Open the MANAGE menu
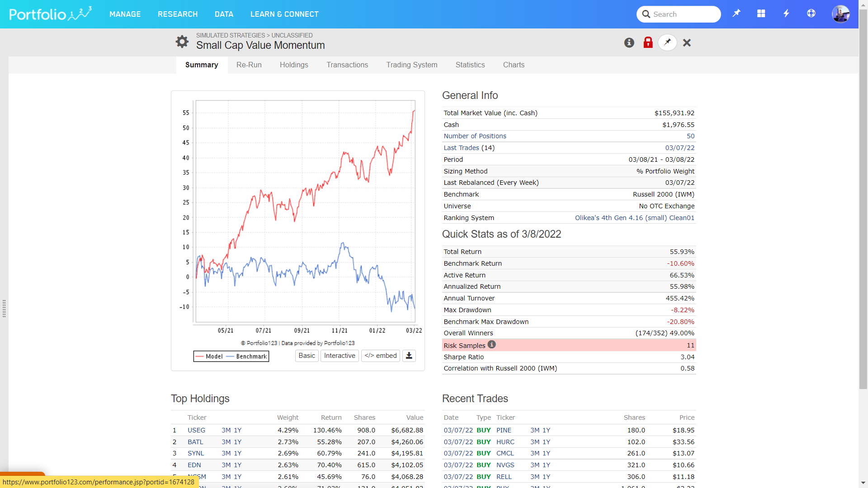This screenshot has width=868, height=488. [125, 14]
